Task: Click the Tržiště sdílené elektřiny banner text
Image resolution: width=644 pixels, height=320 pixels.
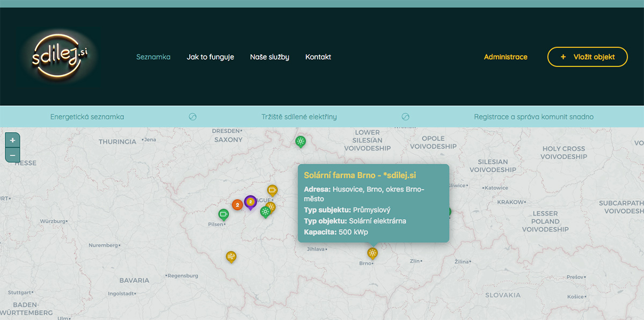Action: pyautogui.click(x=299, y=117)
